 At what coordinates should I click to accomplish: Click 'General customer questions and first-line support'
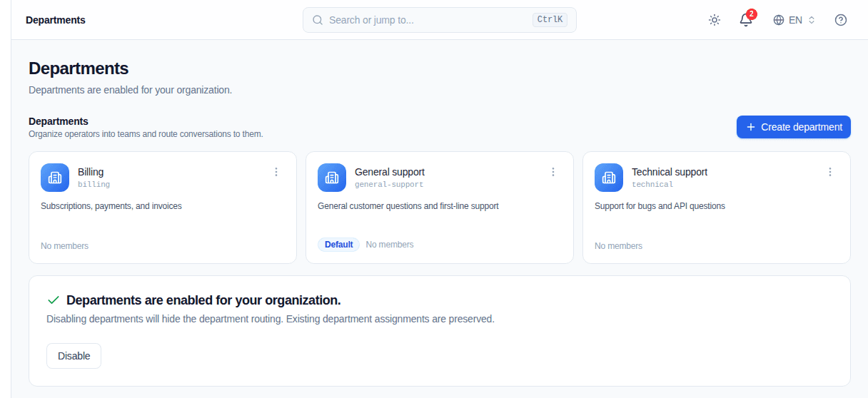(x=408, y=206)
